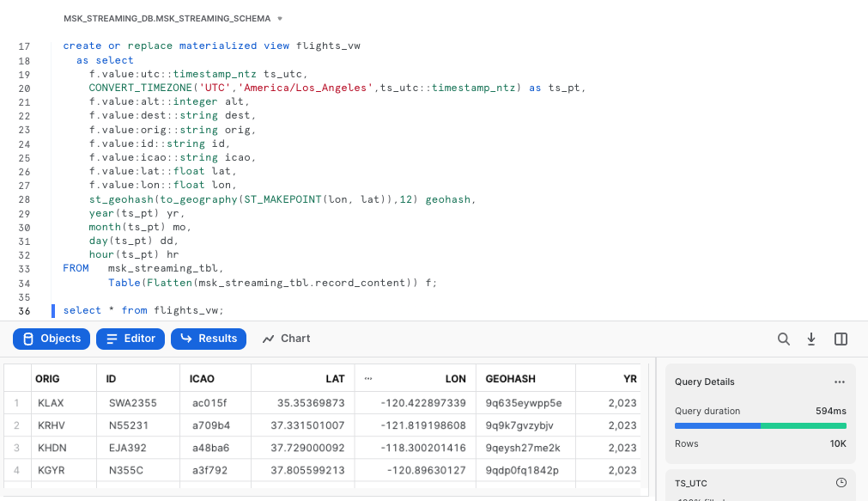Click the query duration progress bar
This screenshot has height=501, width=868.
(x=760, y=425)
